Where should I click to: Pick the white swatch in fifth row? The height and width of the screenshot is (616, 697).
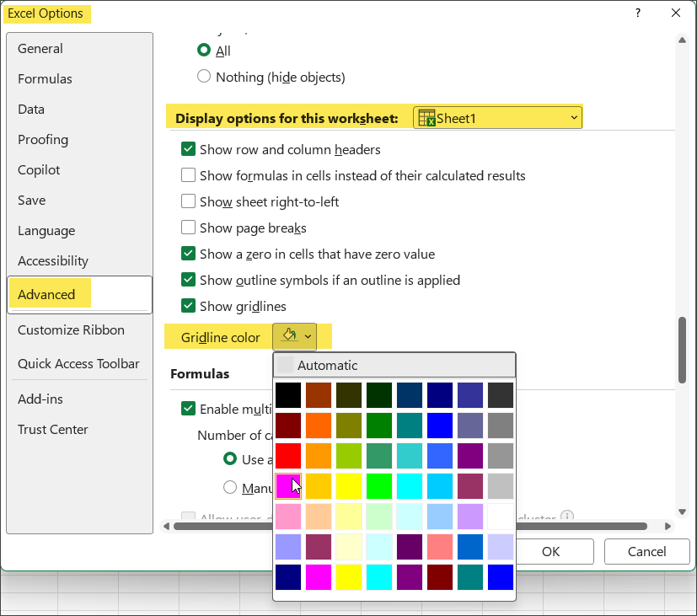click(x=501, y=517)
